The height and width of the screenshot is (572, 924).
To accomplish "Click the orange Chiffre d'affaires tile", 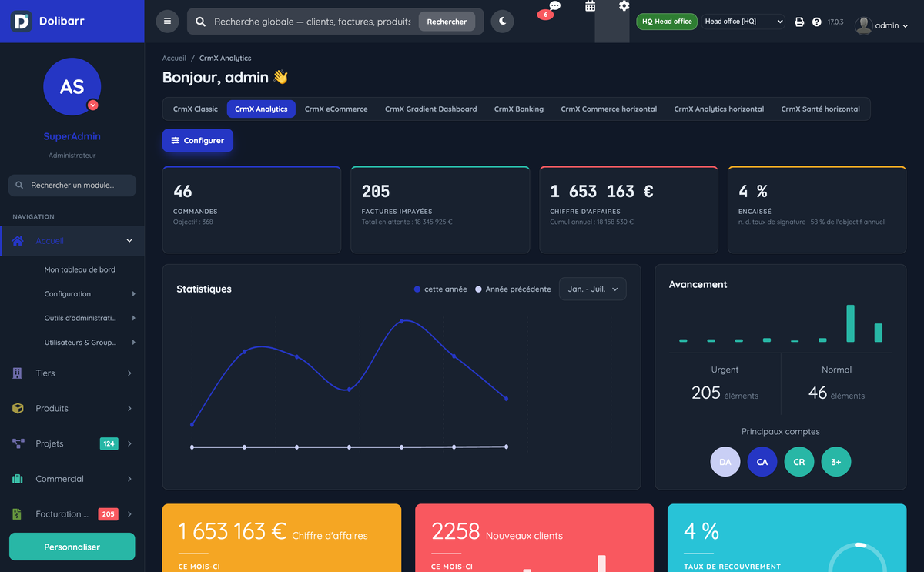I will (x=282, y=538).
